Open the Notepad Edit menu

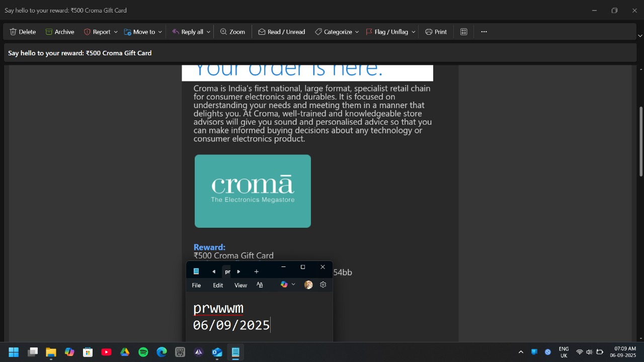click(218, 285)
